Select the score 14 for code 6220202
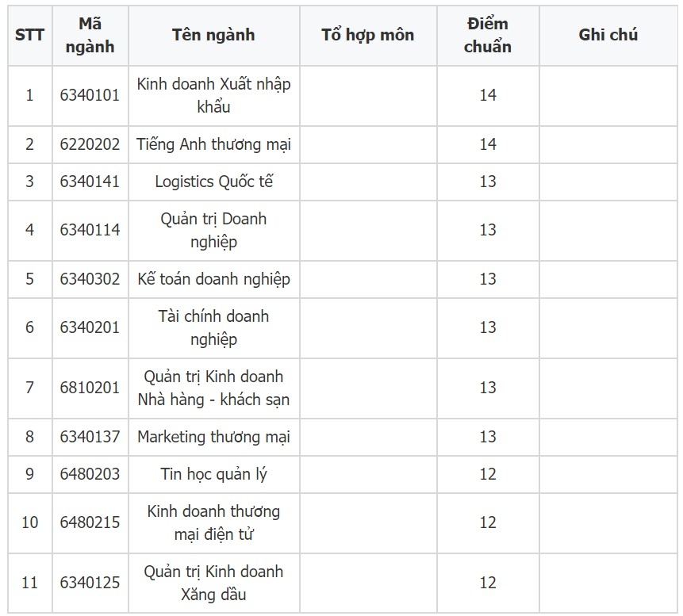 (487, 144)
